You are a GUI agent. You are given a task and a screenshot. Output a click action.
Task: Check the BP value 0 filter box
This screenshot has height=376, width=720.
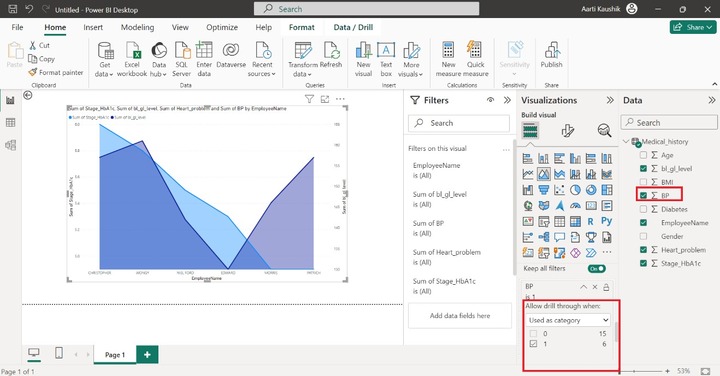tap(533, 334)
